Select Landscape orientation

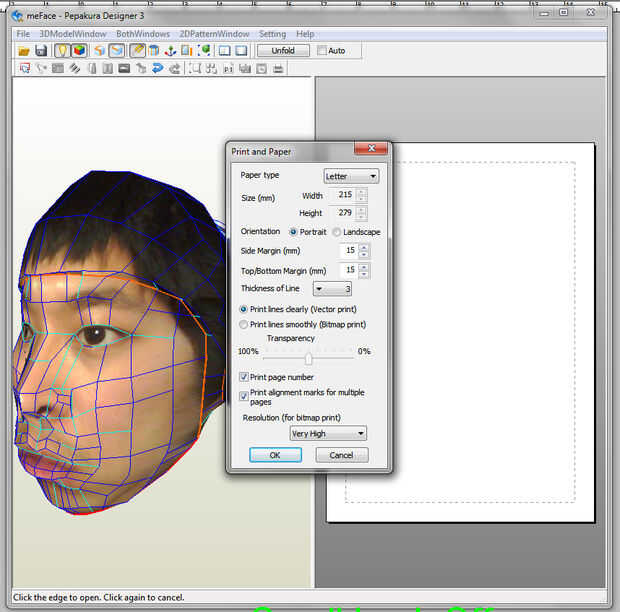(336, 232)
